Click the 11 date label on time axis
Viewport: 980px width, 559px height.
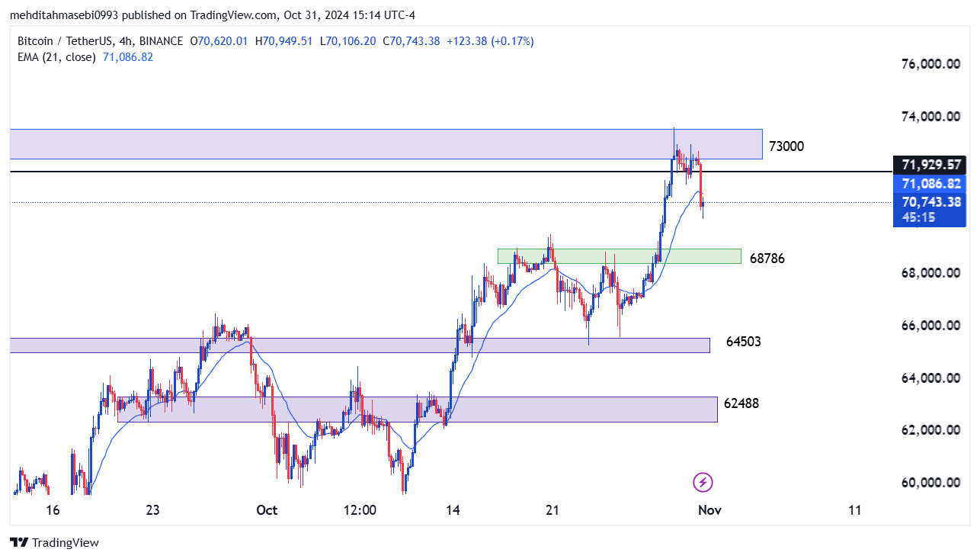coord(854,510)
